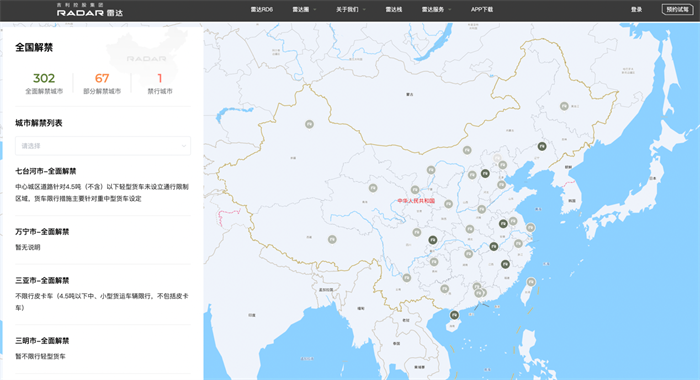Screen dimensions: 700x380
Task: Click the Shandong map marker
Action: click(501, 184)
